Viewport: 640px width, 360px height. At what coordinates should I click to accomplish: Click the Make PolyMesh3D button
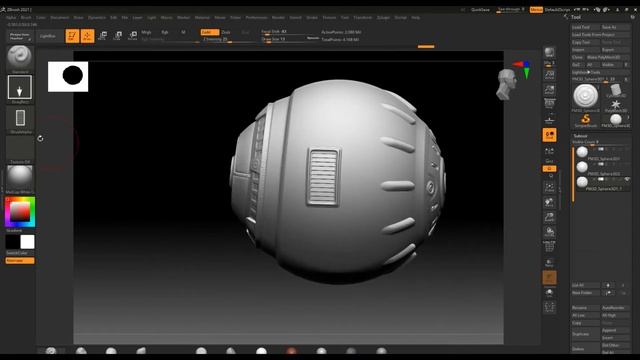click(x=607, y=57)
